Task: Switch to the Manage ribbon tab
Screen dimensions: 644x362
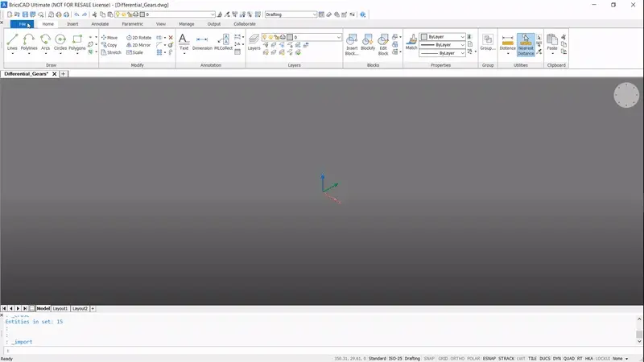Action: point(187,24)
